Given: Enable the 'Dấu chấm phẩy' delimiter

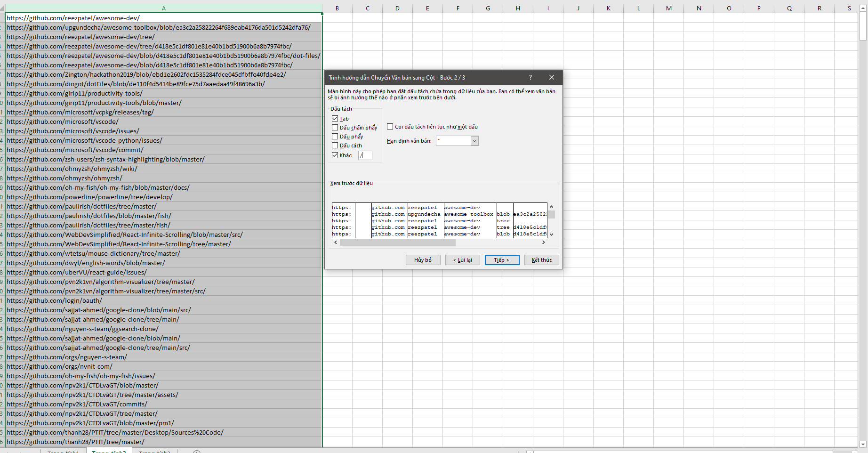Looking at the screenshot, I should pyautogui.click(x=335, y=128).
